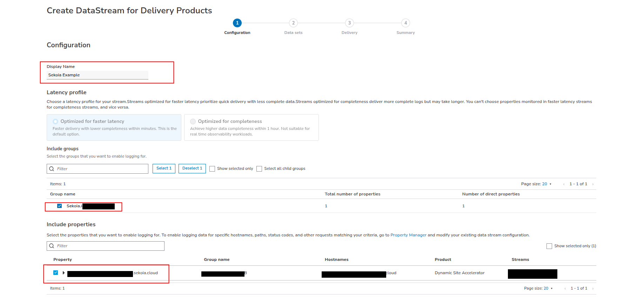This screenshot has width=644, height=298.
Task: Click the Total number of properties column header
Action: pyautogui.click(x=353, y=194)
